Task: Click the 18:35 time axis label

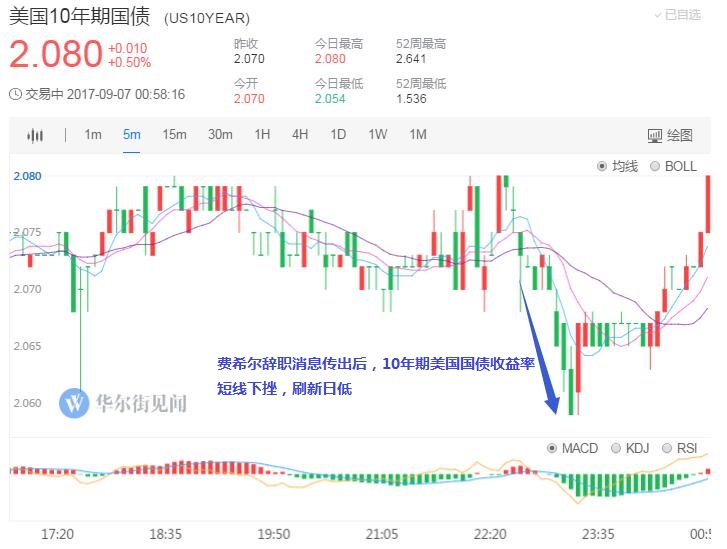Action: click(x=166, y=534)
